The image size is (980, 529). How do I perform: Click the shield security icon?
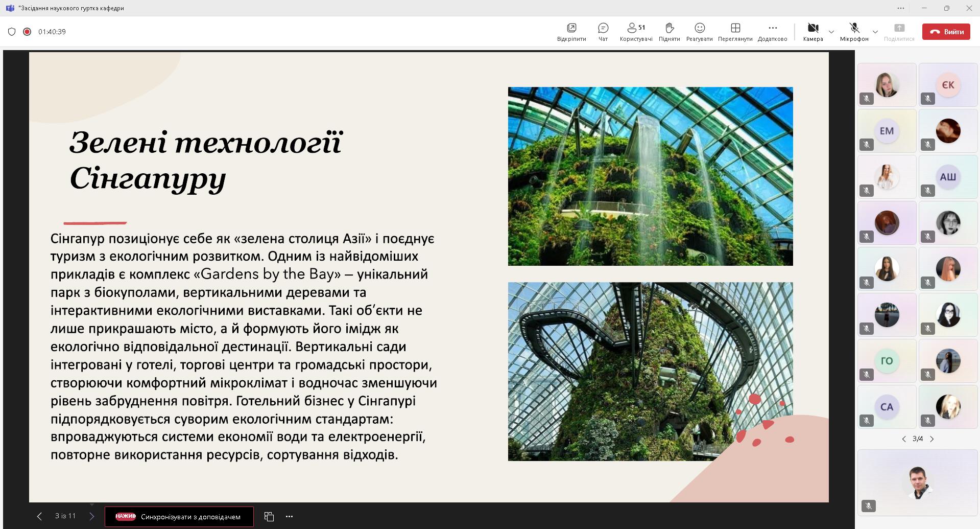pos(12,32)
